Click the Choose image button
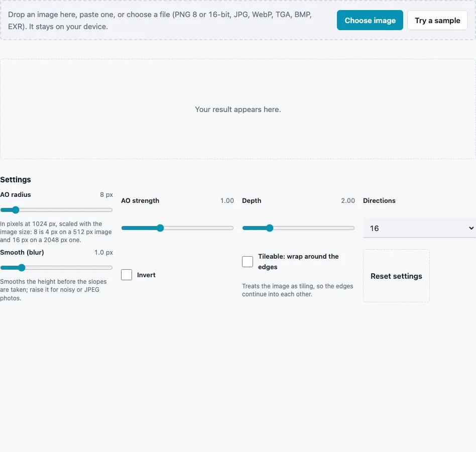 pyautogui.click(x=370, y=20)
